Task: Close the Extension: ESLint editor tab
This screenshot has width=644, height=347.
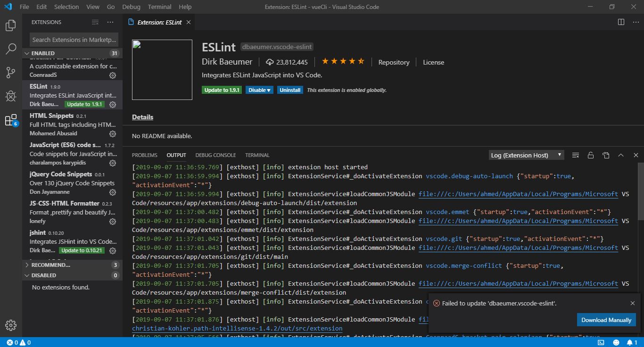Action: 189,22
